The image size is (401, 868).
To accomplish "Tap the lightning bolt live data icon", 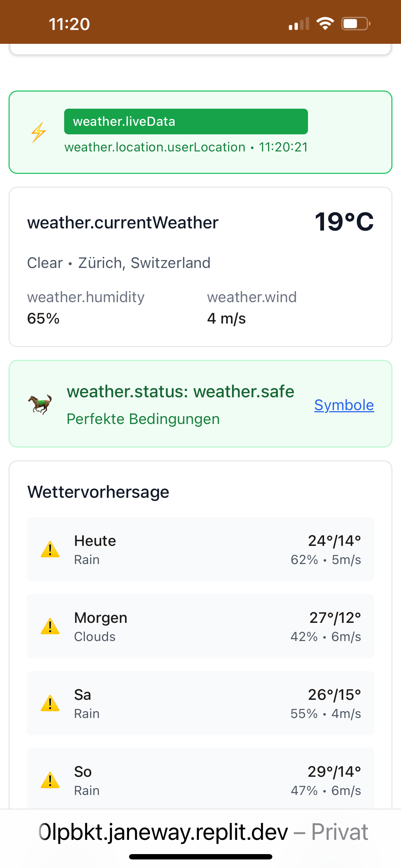I will tap(38, 132).
